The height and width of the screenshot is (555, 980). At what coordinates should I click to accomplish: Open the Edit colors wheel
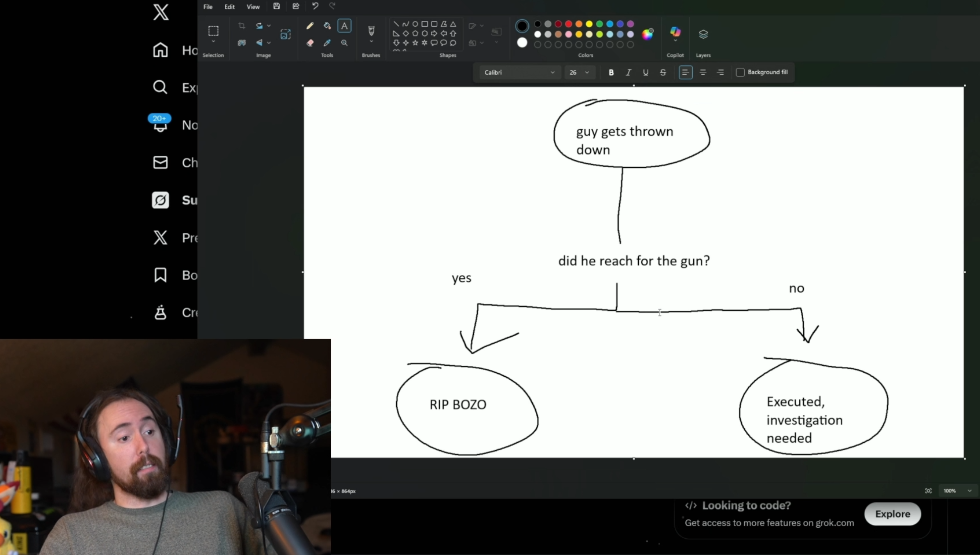pyautogui.click(x=648, y=34)
